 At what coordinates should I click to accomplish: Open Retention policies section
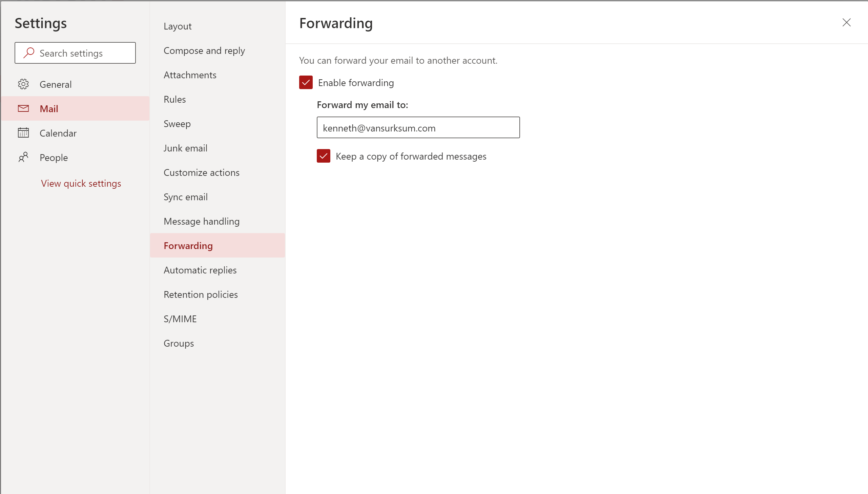[201, 294]
